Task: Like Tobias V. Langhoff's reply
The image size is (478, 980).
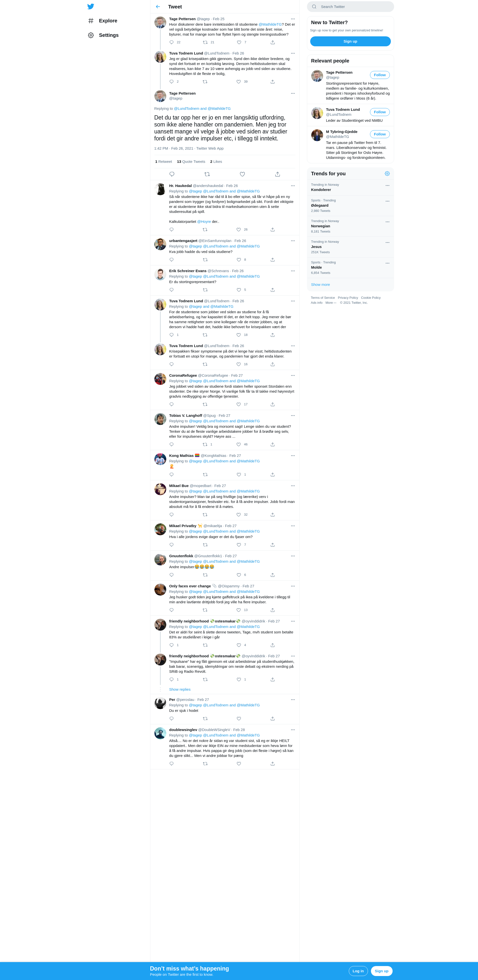Action: [239, 444]
